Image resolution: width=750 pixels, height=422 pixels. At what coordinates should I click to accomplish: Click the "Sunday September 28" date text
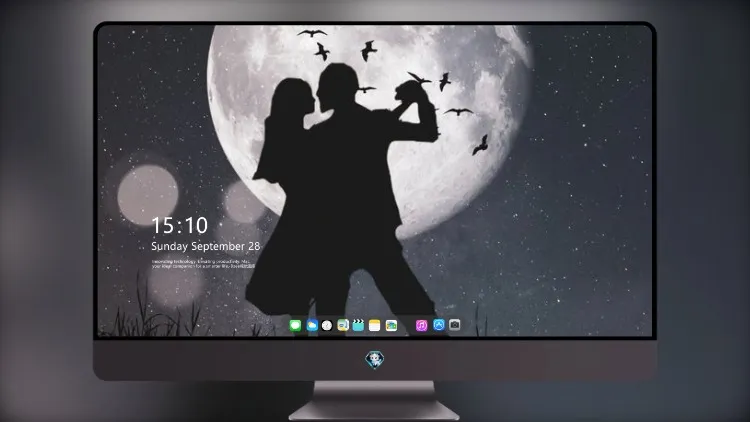coord(206,246)
